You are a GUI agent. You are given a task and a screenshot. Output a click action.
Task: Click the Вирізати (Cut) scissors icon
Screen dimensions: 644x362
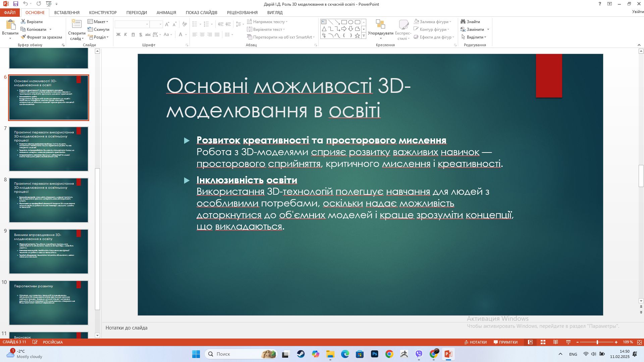[23, 22]
